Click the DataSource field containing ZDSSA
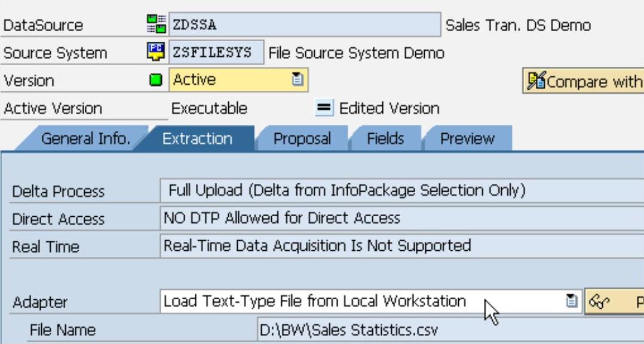This screenshot has width=644, height=344. click(305, 26)
